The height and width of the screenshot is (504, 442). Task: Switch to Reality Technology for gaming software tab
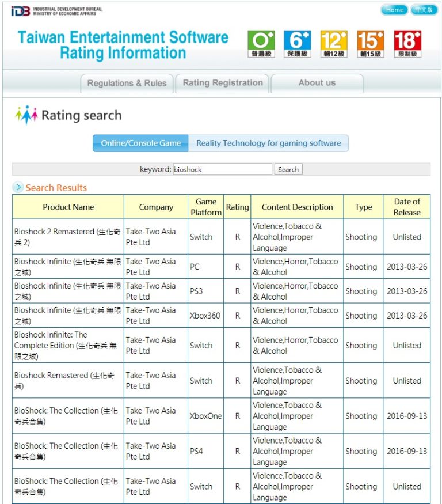point(269,143)
